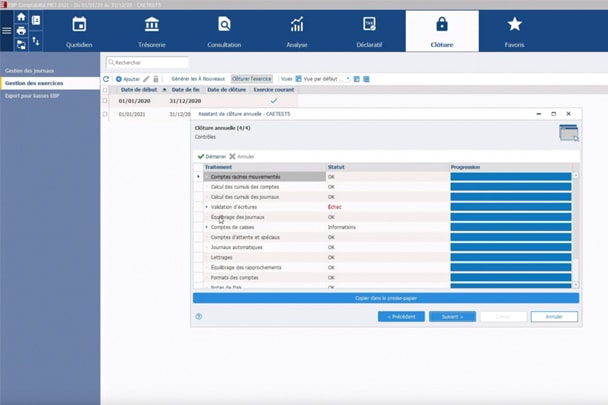This screenshot has width=608, height=405.
Task: Open the hamburger menu
Action: point(7,31)
